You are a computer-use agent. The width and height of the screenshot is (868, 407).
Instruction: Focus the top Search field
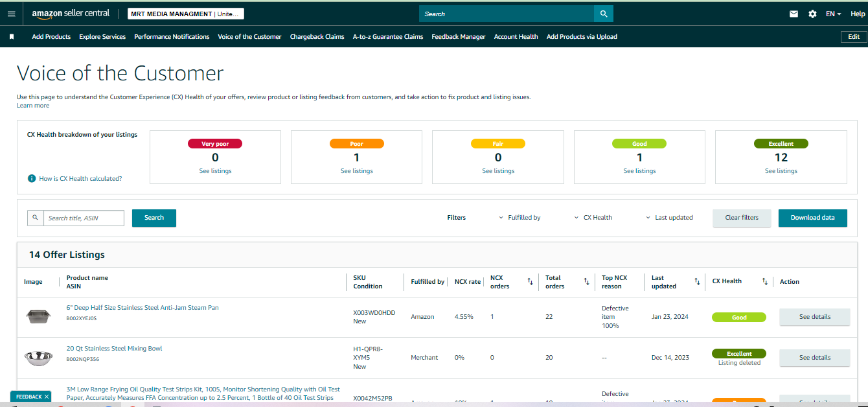click(507, 14)
